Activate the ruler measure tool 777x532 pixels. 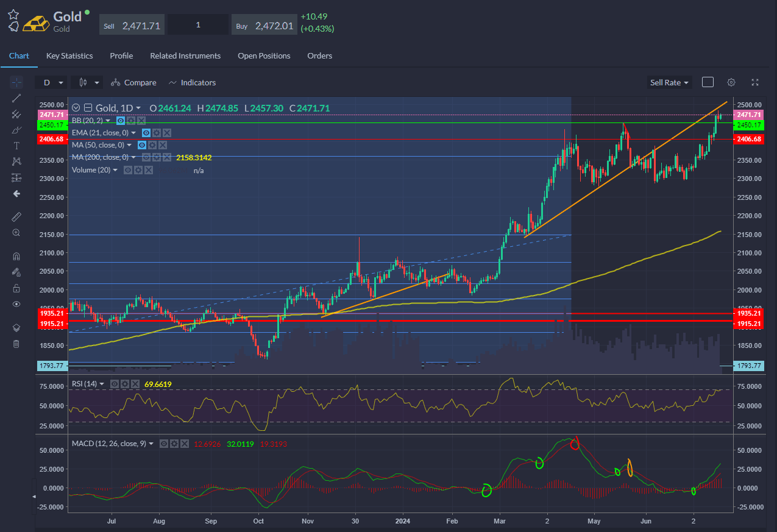tap(16, 216)
